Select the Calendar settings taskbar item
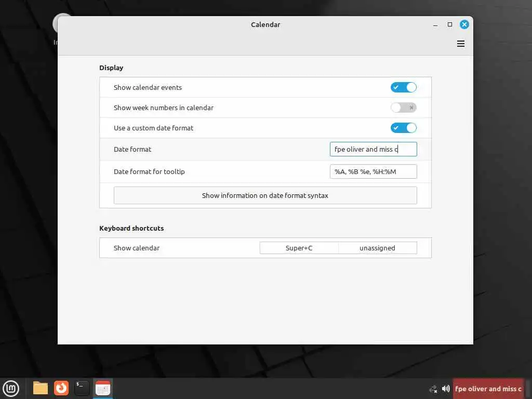 tap(103, 388)
